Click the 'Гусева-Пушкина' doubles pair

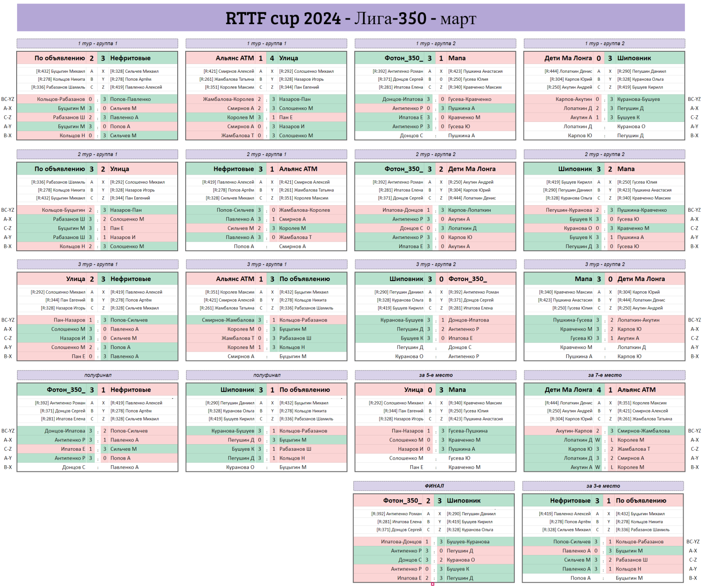click(468, 431)
